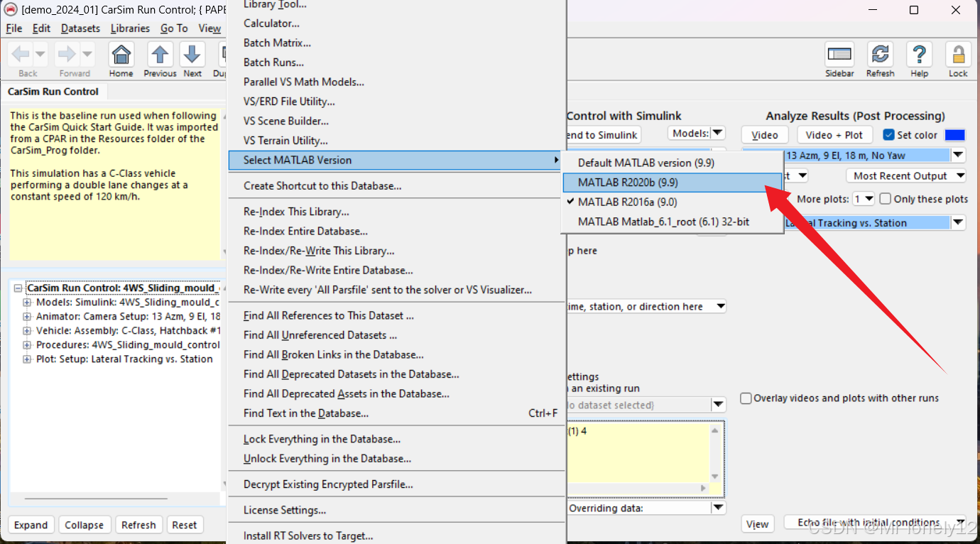Open the Overriding data dropdown arrow
980x544 pixels.
tap(719, 508)
